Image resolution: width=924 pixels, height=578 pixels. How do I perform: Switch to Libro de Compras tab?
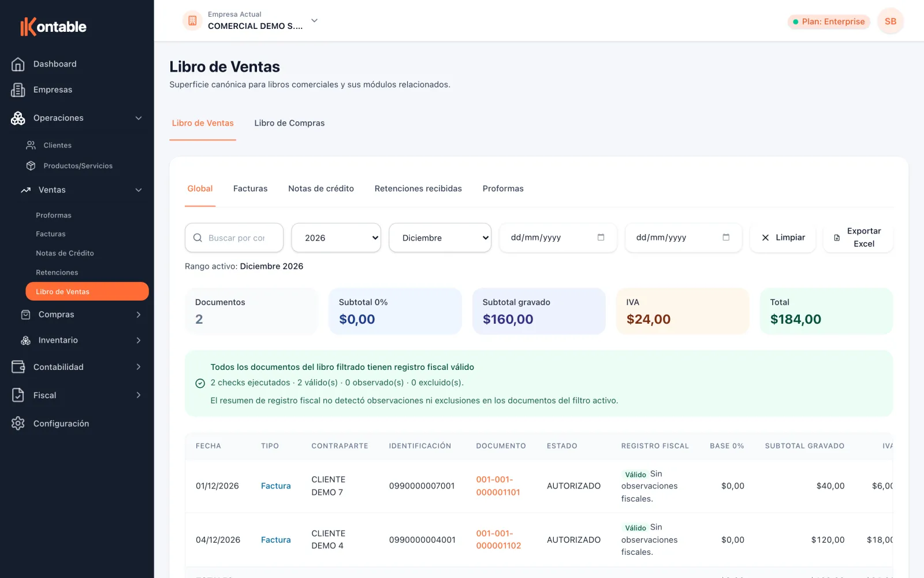[289, 123]
